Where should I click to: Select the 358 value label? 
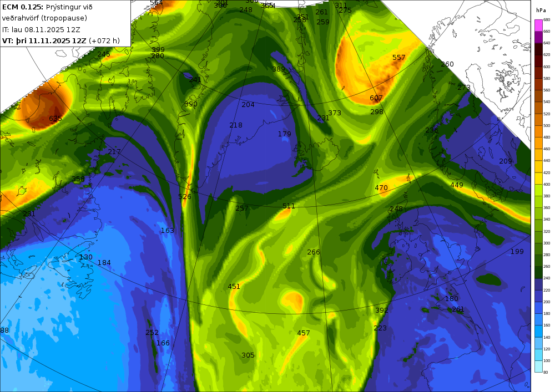pos(78,179)
